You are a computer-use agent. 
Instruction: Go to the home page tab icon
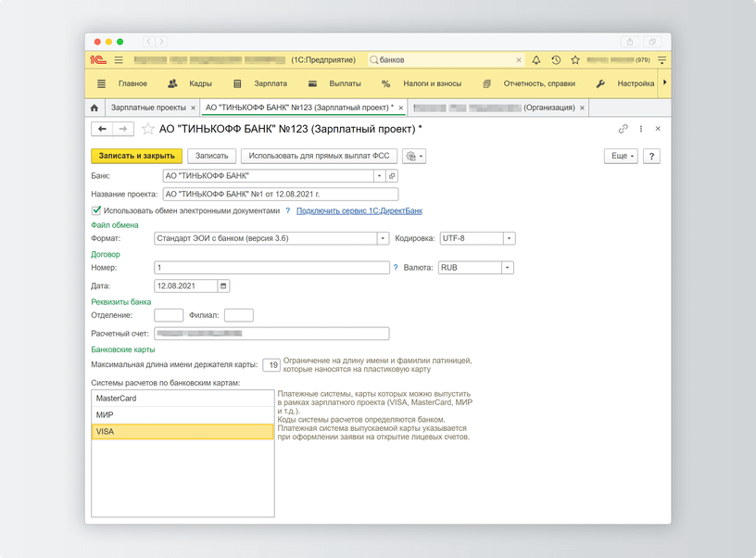click(94, 108)
